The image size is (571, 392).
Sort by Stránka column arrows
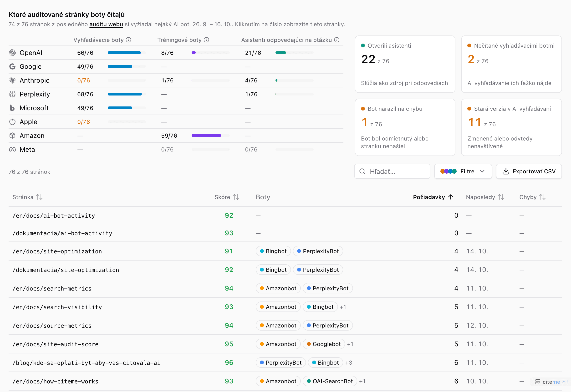pyautogui.click(x=39, y=197)
